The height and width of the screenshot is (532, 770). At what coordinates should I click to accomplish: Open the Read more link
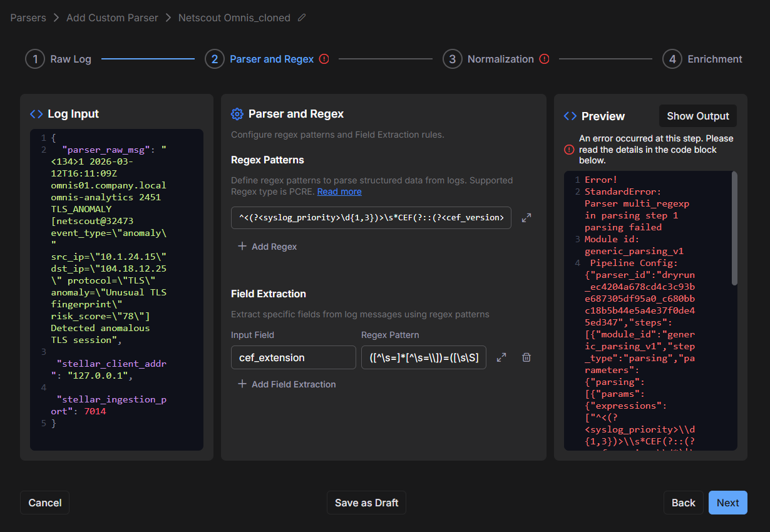[339, 192]
